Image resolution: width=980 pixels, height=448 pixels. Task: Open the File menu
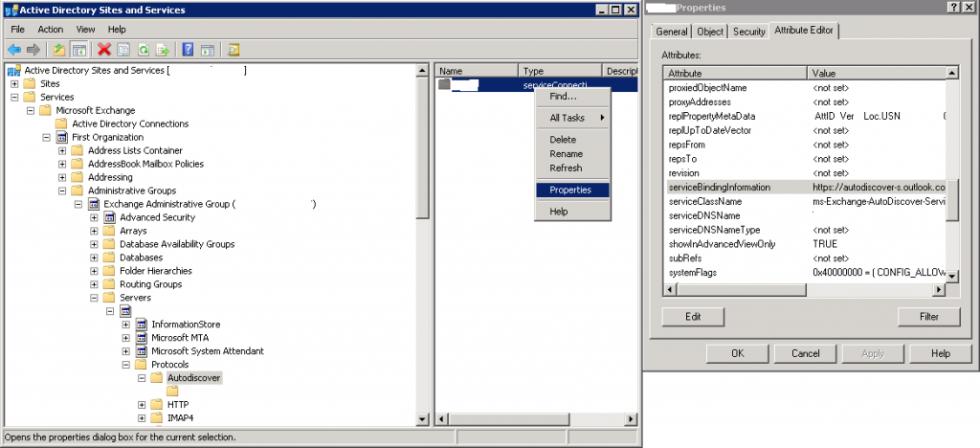pyautogui.click(x=17, y=30)
